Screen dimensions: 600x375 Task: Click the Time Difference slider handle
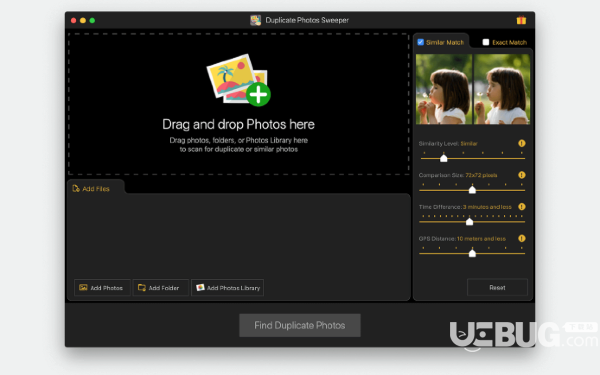point(470,221)
